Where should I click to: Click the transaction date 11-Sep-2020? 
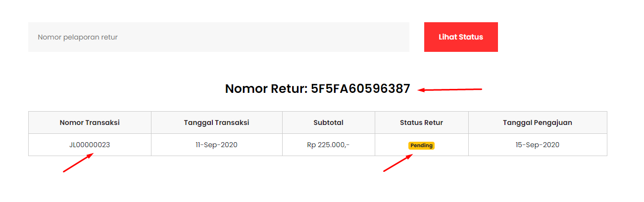pyautogui.click(x=216, y=145)
